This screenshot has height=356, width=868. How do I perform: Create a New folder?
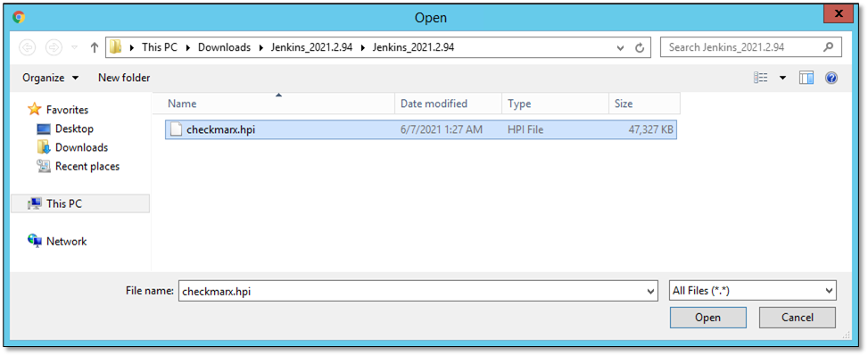[x=124, y=78]
